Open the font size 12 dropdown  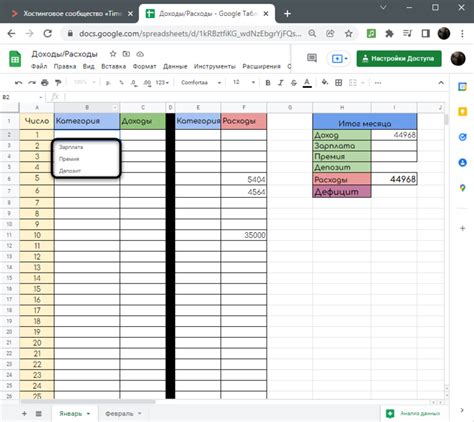[244, 82]
